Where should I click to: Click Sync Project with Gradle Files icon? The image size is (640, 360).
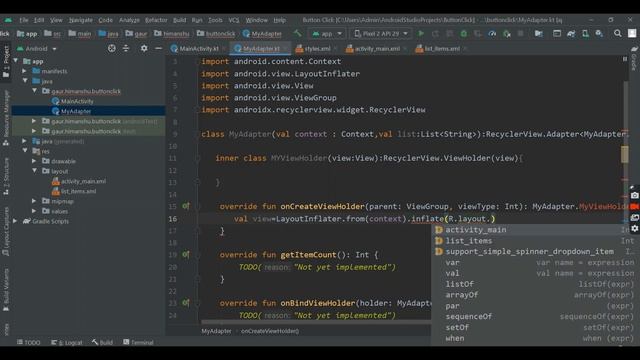click(571, 33)
